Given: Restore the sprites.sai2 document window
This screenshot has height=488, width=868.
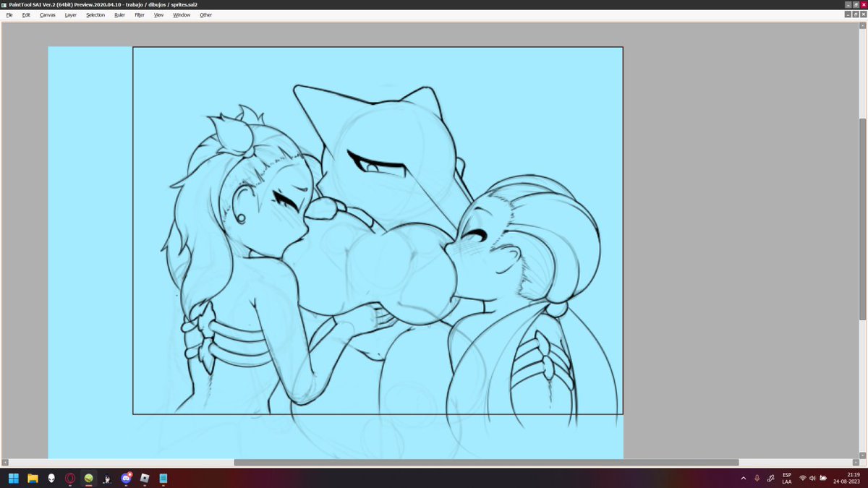Looking at the screenshot, I should click(x=856, y=14).
